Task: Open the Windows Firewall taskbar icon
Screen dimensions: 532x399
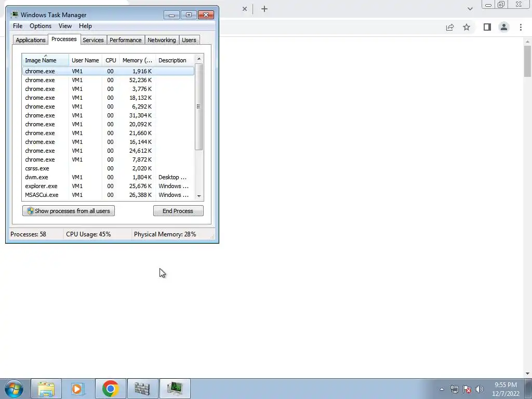Action: [142, 389]
